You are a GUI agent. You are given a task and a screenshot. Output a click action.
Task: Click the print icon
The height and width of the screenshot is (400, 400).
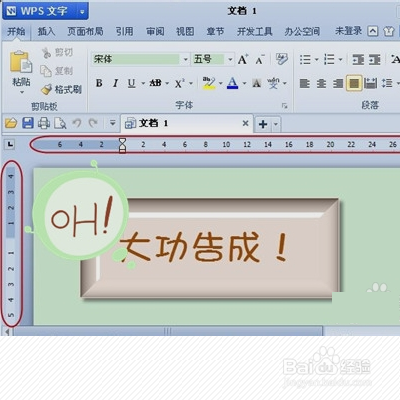44,123
